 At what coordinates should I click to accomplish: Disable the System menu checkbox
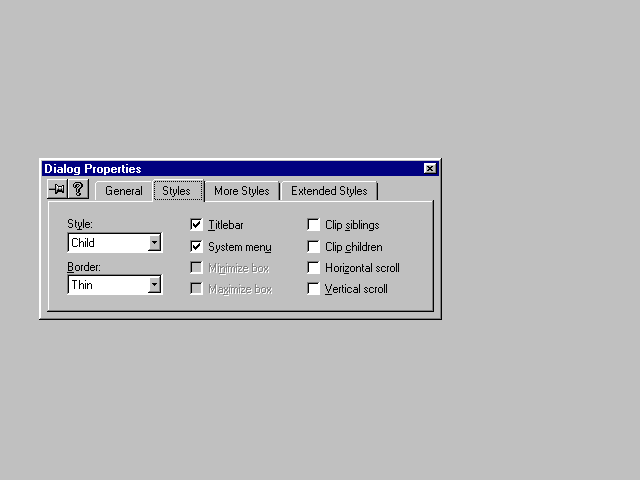coord(197,246)
